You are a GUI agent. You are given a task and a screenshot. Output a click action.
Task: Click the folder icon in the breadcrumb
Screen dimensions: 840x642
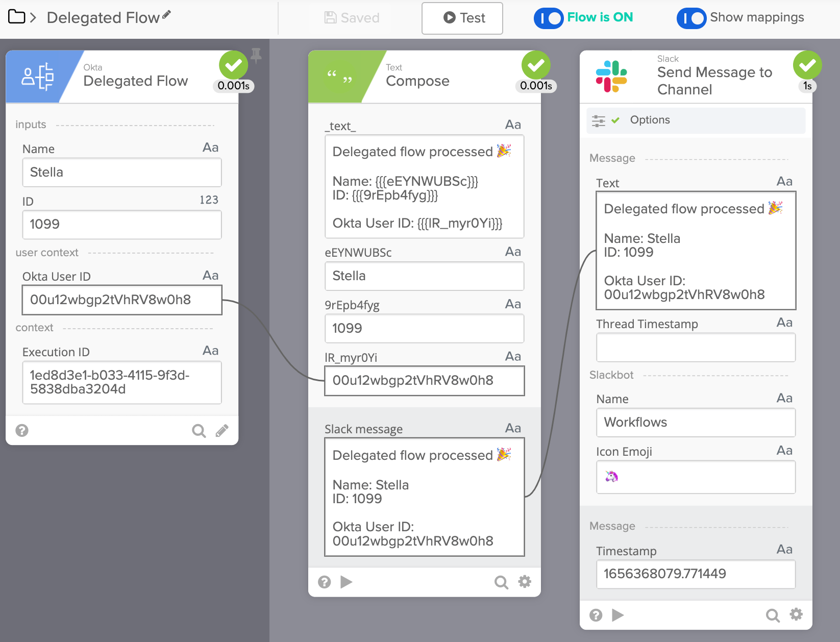click(x=16, y=17)
